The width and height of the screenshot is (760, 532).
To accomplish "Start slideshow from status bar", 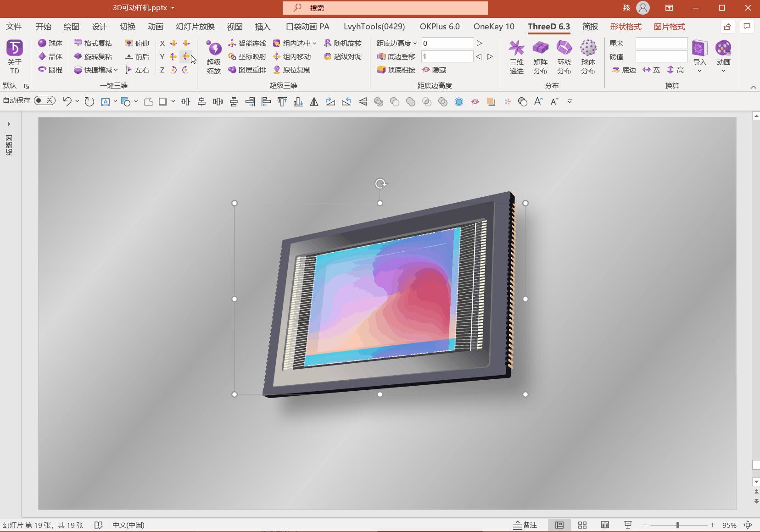I will coord(628,525).
